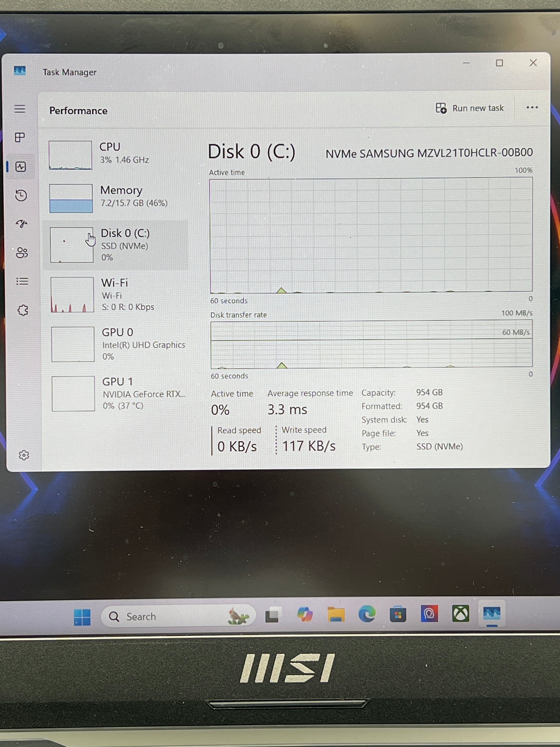Click Run new task button

[x=469, y=108]
